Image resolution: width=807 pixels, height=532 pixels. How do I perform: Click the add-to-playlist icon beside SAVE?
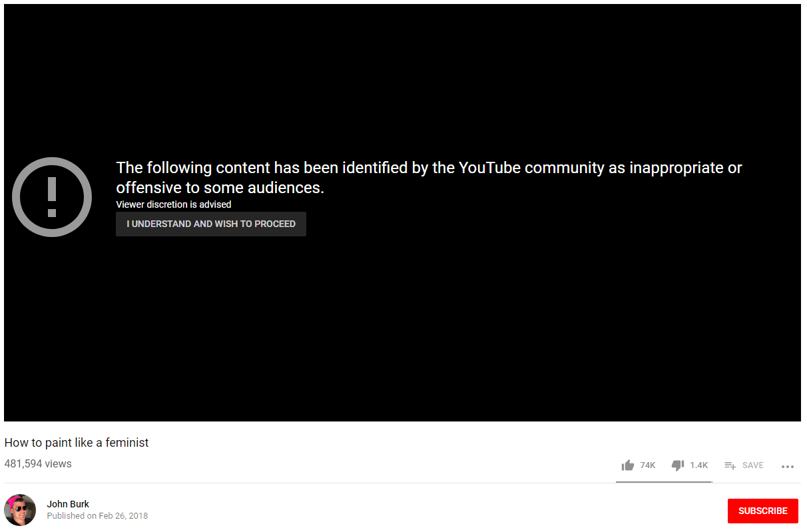point(730,465)
